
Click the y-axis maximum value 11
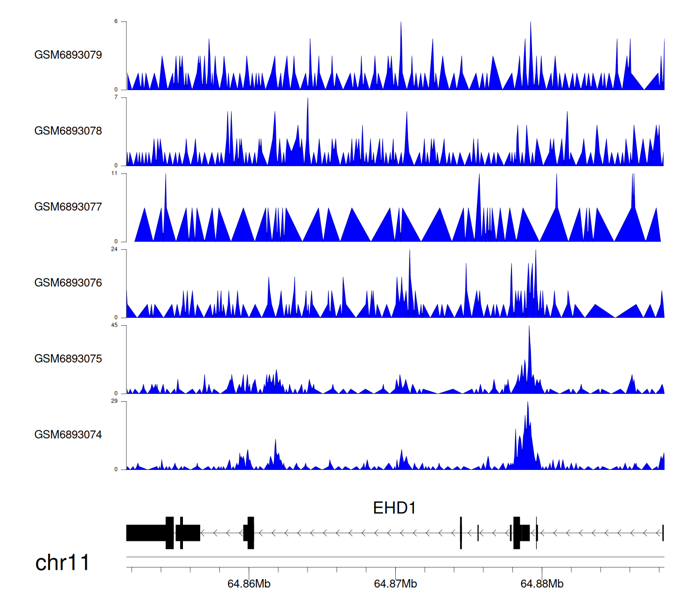[x=114, y=174]
